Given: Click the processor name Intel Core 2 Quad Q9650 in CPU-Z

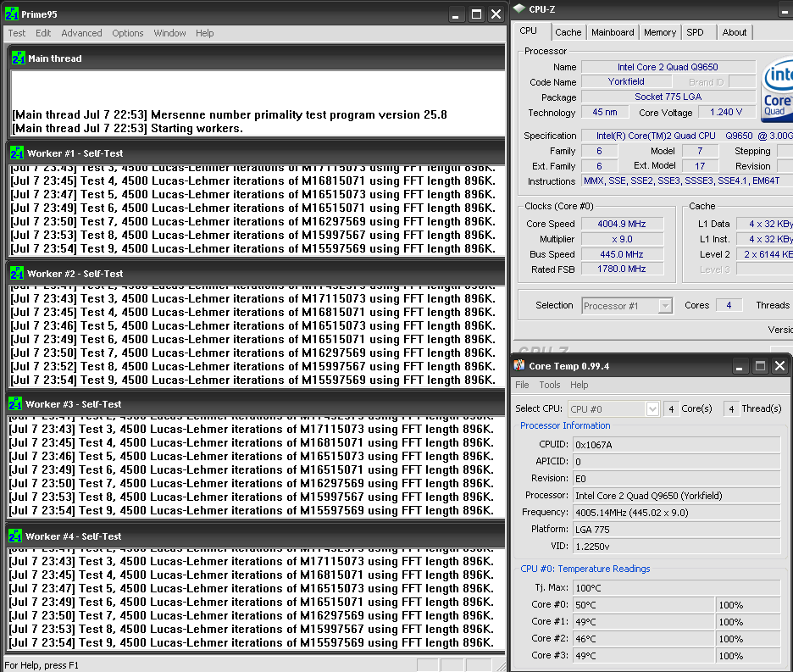Looking at the screenshot, I should pos(668,67).
